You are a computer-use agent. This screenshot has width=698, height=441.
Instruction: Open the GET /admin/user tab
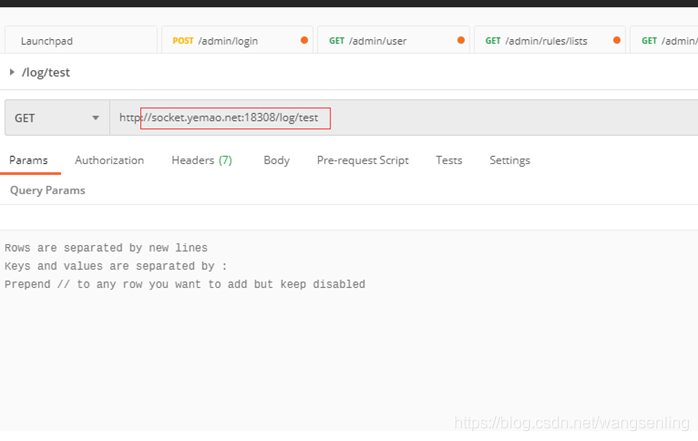[x=394, y=40]
